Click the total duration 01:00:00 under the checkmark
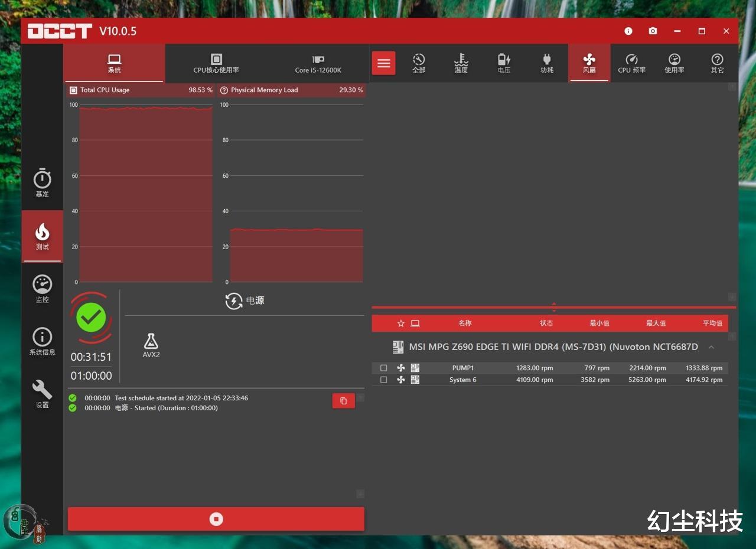 (91, 376)
